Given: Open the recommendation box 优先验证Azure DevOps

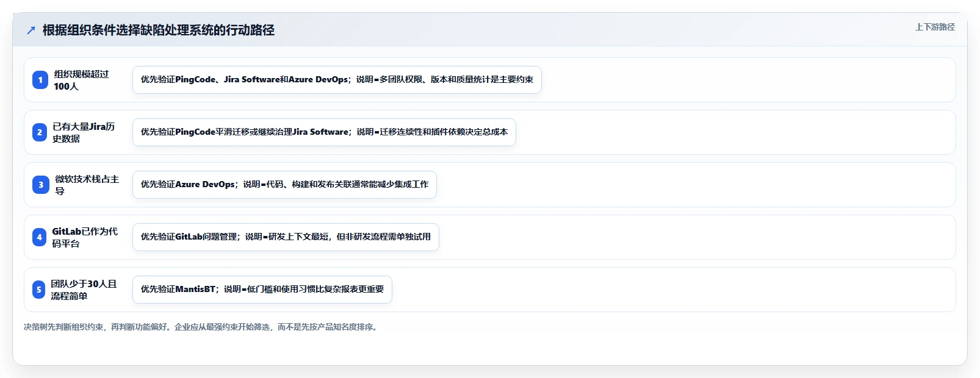Looking at the screenshot, I should pos(284,185).
